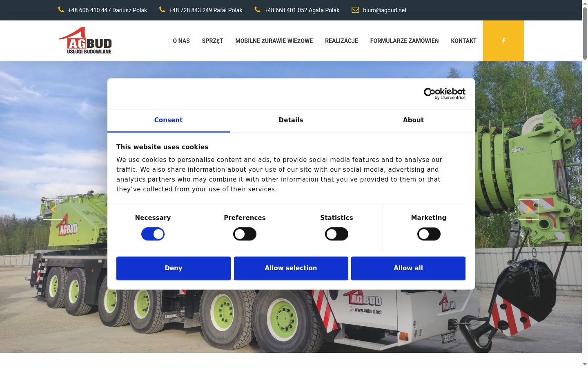588x368 pixels.
Task: Open the KONTAKT menu item
Action: click(463, 41)
